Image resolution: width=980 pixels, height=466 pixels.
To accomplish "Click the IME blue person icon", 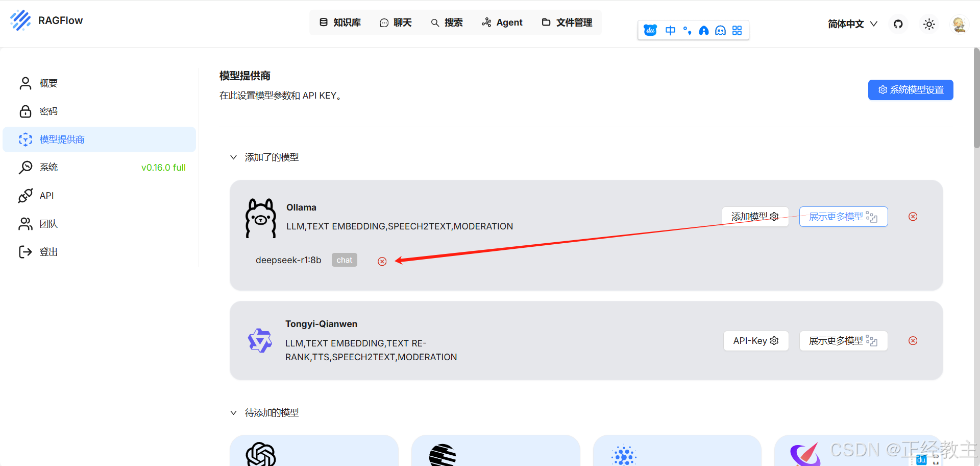I will click(x=704, y=31).
